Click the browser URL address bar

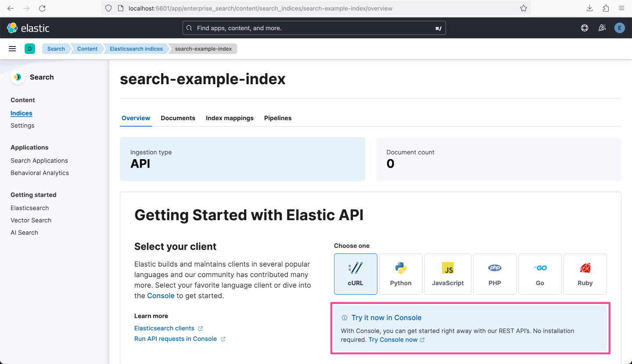coord(316,8)
